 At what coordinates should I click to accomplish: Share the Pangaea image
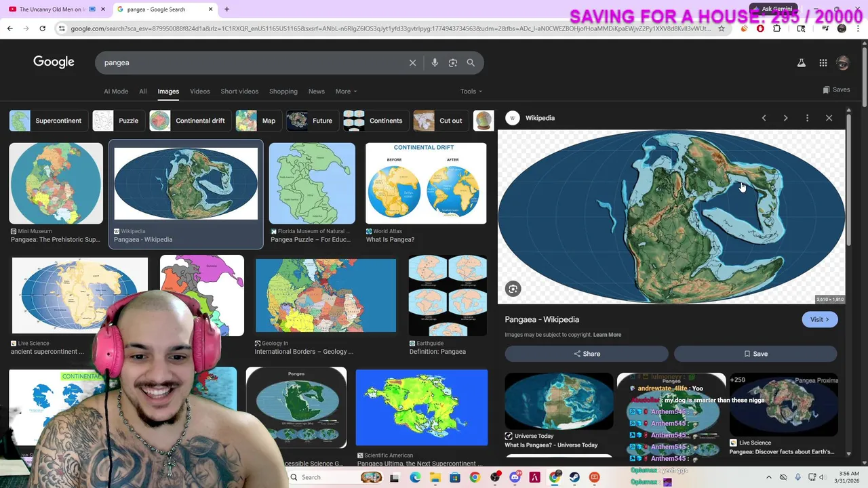(587, 354)
